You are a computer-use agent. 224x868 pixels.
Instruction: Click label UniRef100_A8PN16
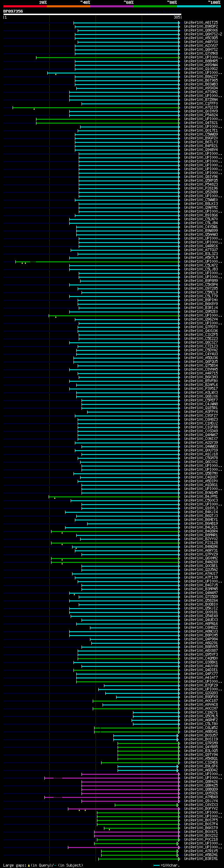pos(201,624)
